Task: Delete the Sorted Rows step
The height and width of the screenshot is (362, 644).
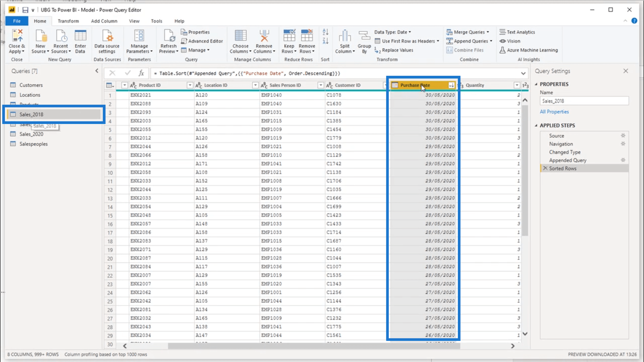Action: 545,168
